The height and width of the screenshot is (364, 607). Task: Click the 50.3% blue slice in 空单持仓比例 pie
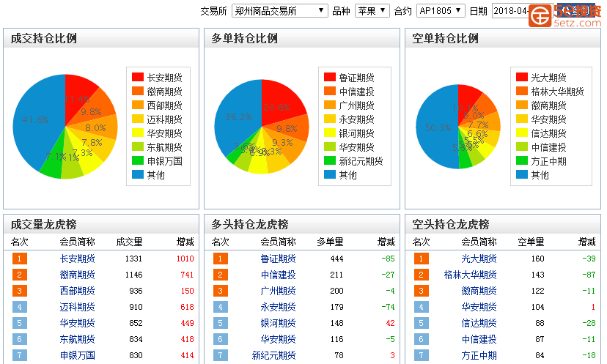(436, 127)
